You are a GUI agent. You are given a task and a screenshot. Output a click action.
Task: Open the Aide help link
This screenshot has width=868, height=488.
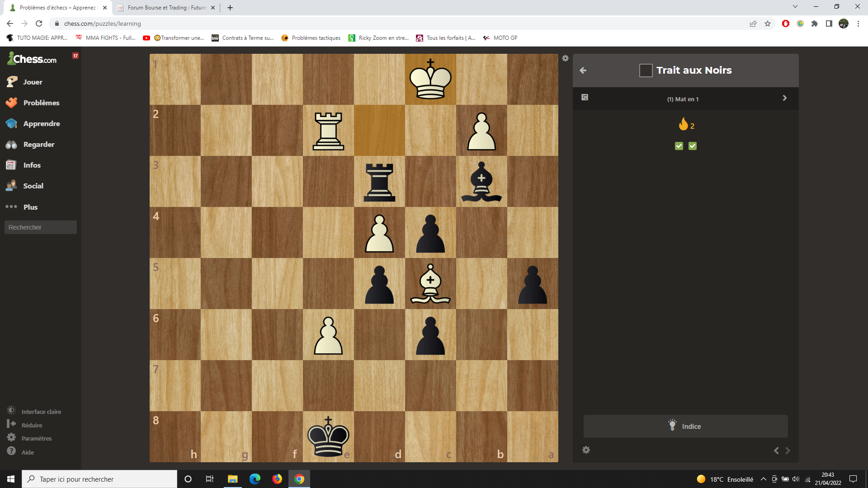pyautogui.click(x=27, y=452)
